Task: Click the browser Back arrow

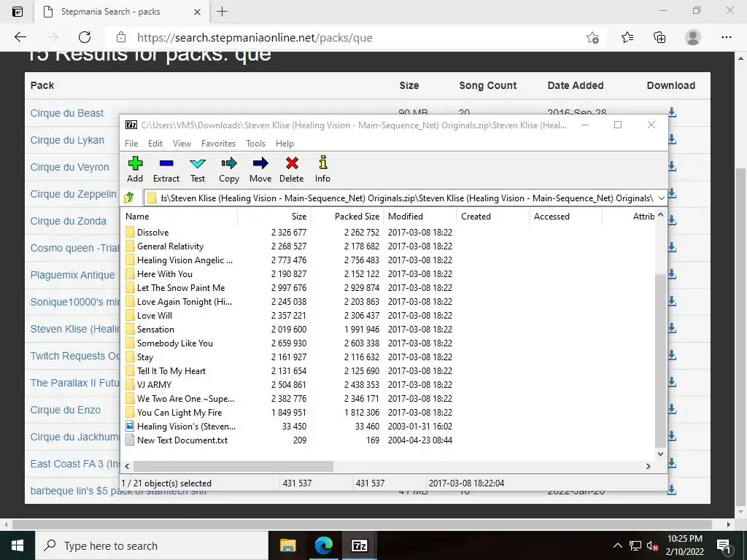Action: pyautogui.click(x=20, y=37)
